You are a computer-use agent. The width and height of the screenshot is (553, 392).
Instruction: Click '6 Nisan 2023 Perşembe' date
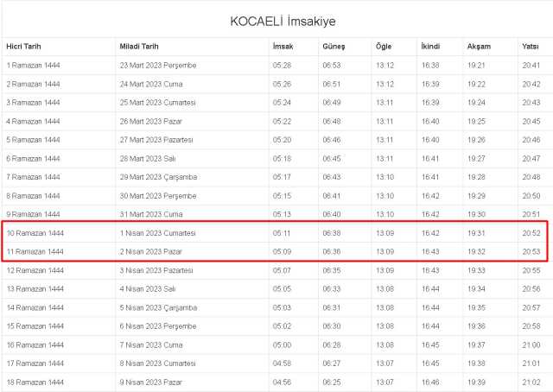tap(157, 326)
